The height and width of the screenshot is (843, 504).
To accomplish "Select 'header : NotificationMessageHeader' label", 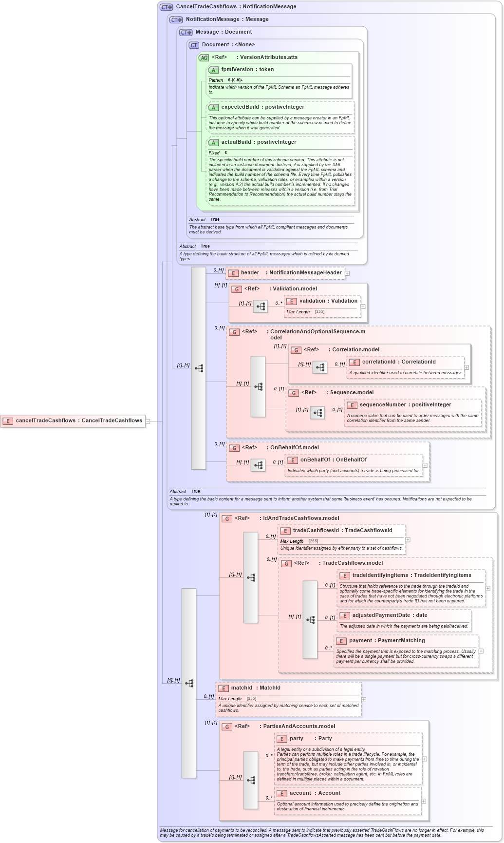I will pos(291,273).
